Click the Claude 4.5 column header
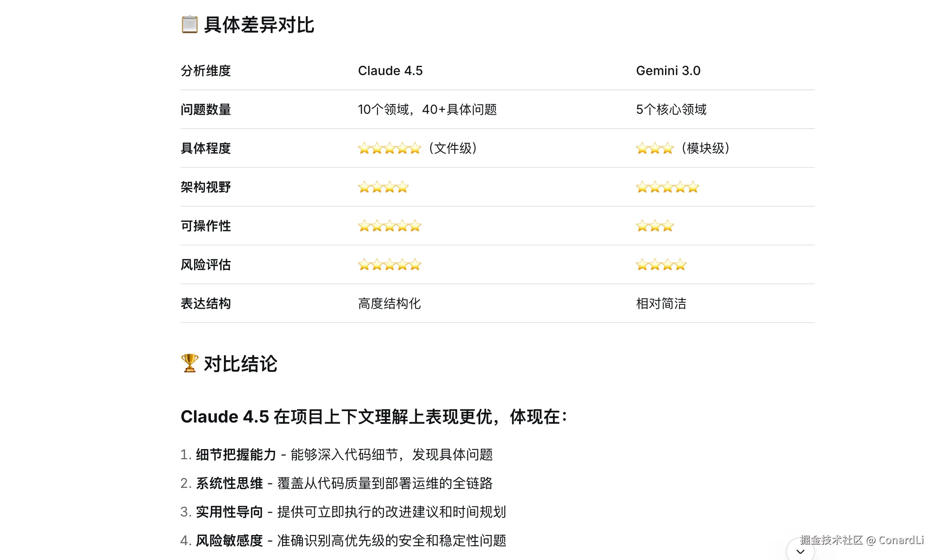938x560 pixels. (390, 71)
